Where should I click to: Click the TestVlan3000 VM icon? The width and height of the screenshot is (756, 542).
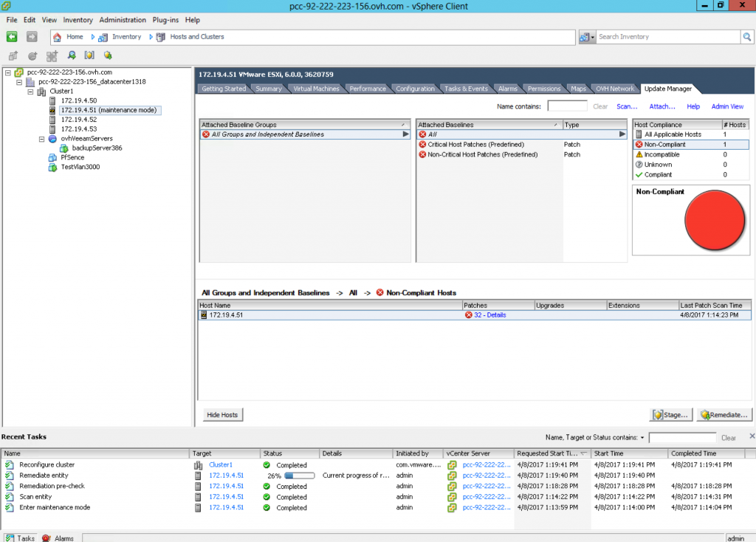tap(52, 168)
